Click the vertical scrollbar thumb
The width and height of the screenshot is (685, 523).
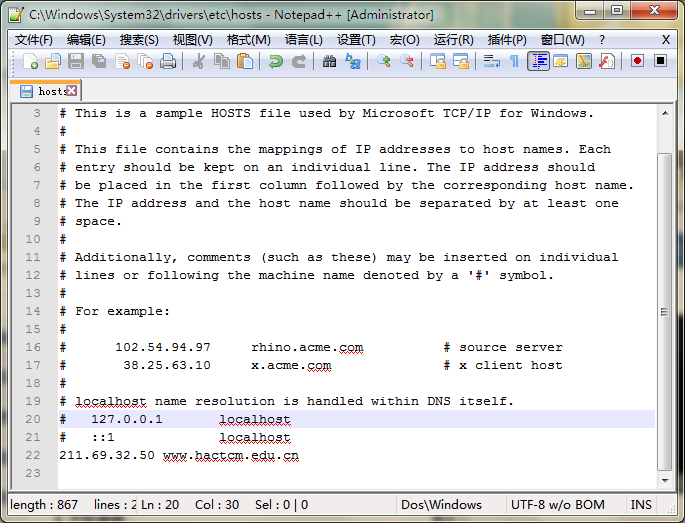point(664,311)
